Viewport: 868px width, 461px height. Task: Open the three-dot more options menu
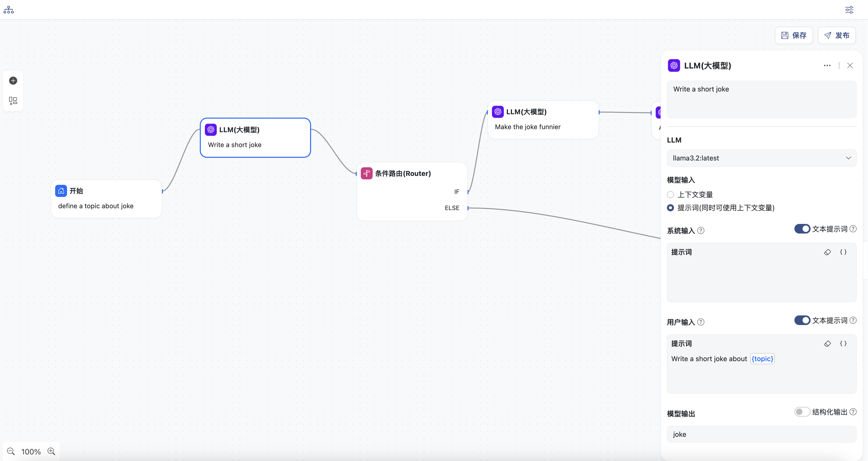click(x=827, y=66)
